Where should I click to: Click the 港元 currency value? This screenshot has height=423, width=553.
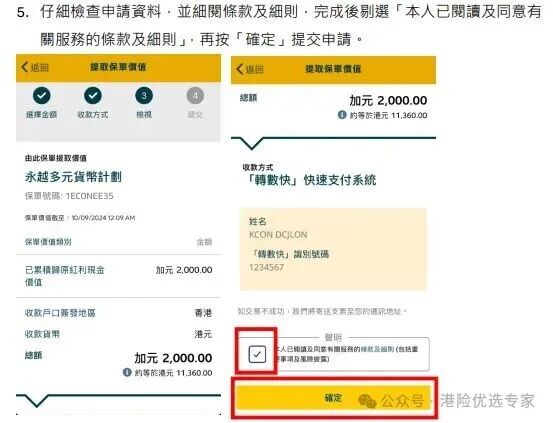pos(203,334)
